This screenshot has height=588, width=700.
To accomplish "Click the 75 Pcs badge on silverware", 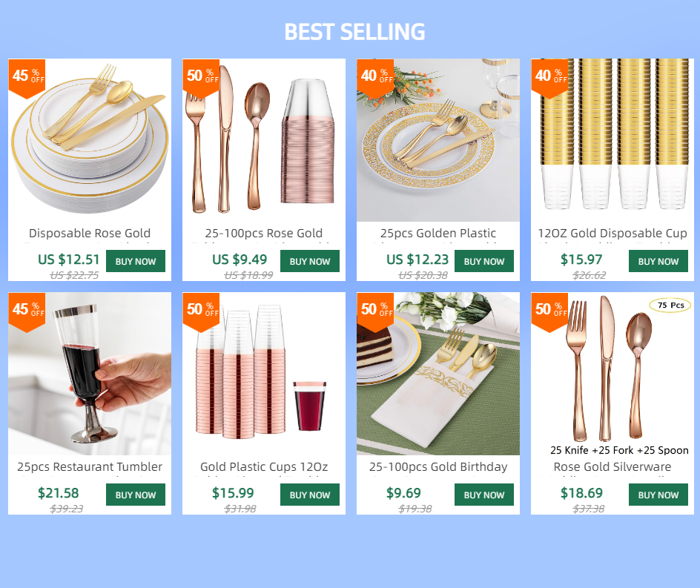I will [670, 305].
